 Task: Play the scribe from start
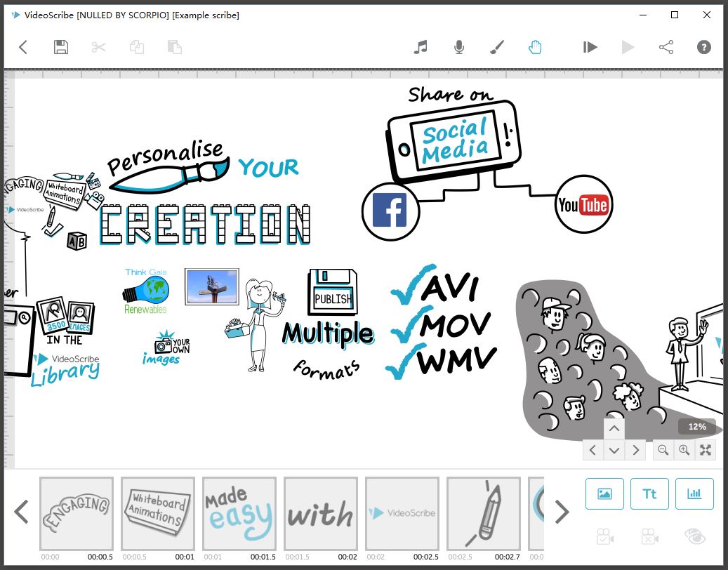pos(628,47)
